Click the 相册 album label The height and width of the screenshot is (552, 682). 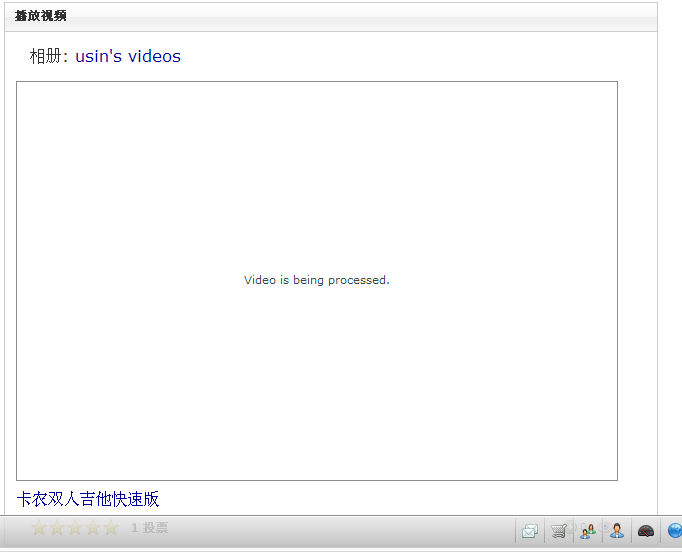pos(45,56)
